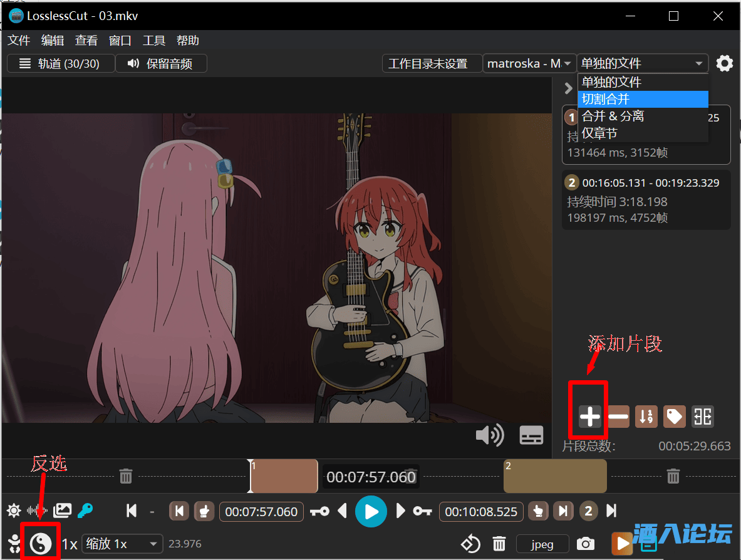
Task: Click the tag icon to label segment
Action: (x=674, y=417)
